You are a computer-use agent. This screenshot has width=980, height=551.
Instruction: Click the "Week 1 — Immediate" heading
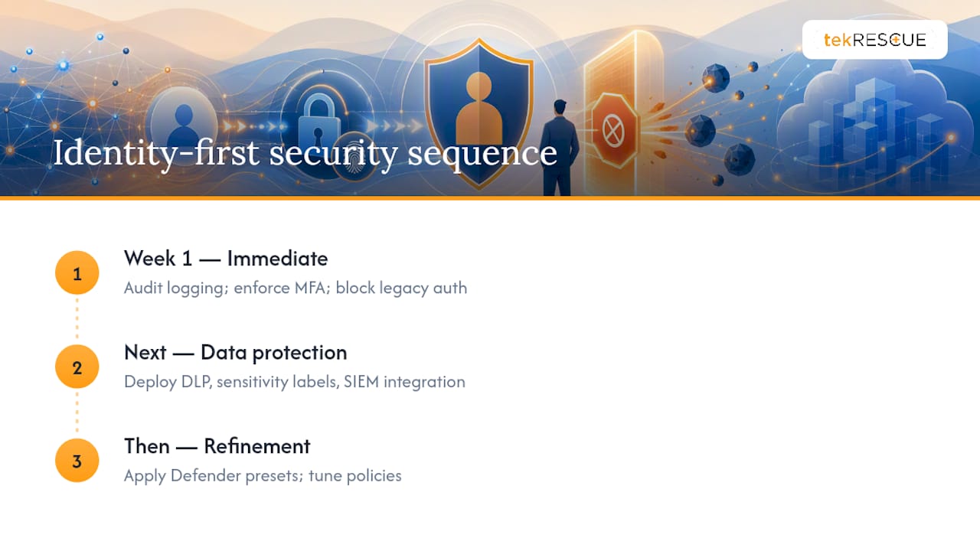coord(226,259)
